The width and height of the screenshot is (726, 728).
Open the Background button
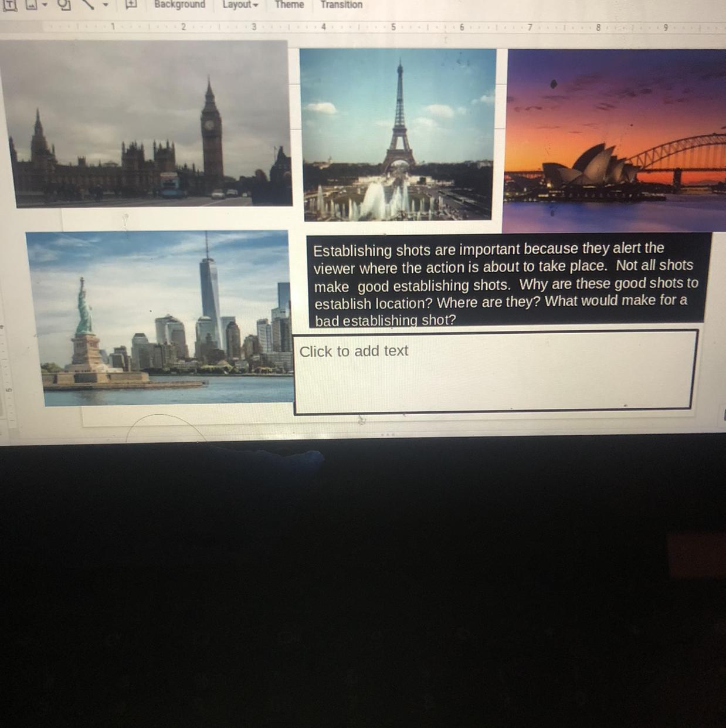[x=179, y=5]
